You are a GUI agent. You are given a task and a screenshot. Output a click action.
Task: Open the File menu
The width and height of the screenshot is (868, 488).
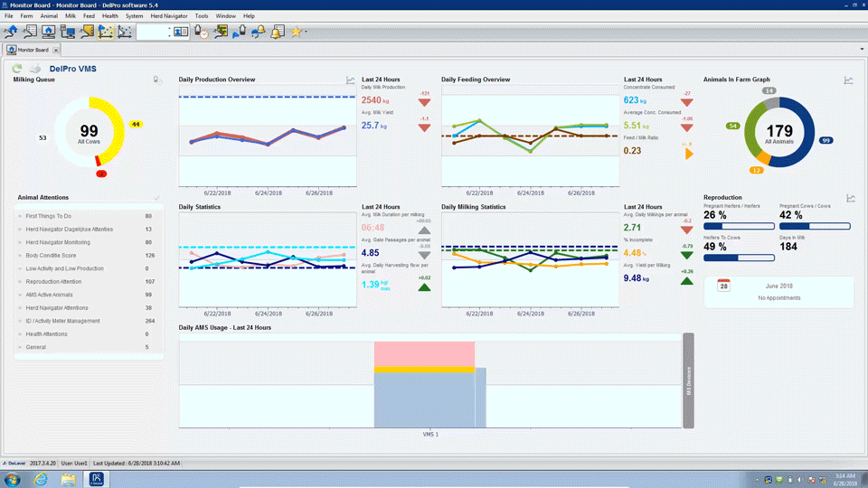pos(9,16)
